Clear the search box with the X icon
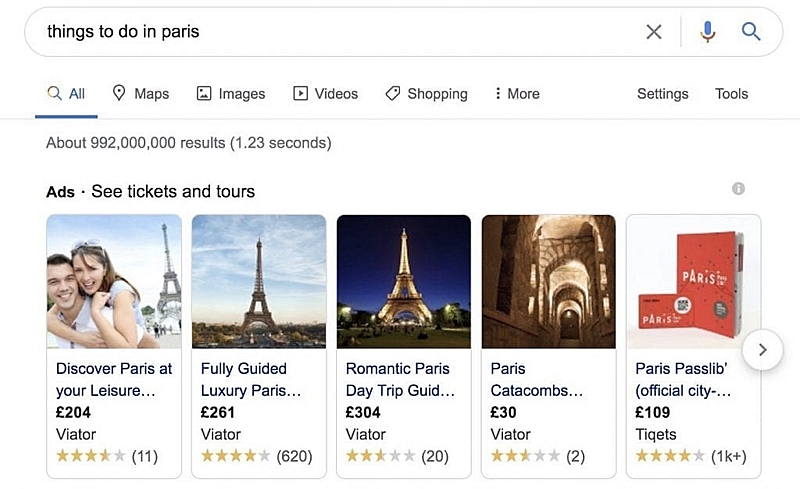800x489 pixels. [654, 32]
